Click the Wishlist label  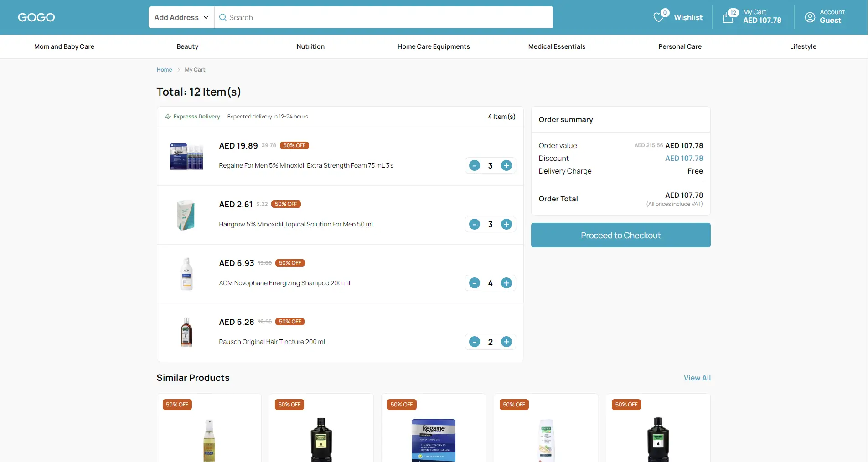(x=688, y=17)
